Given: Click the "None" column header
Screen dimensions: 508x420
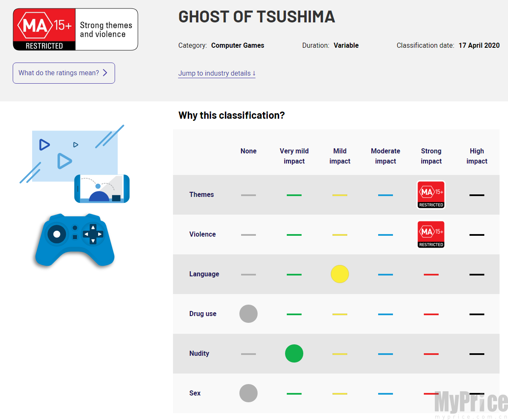Looking at the screenshot, I should tap(248, 151).
